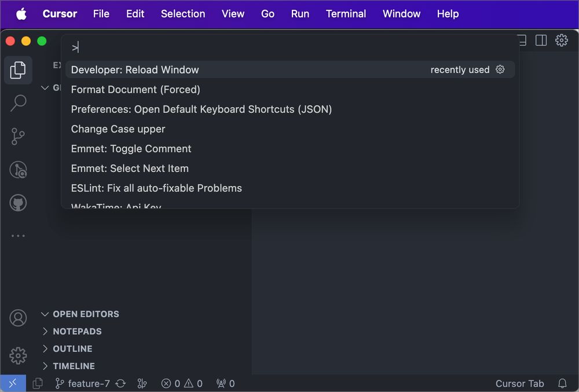Open the Accounts profile icon
The width and height of the screenshot is (579, 392).
pyautogui.click(x=18, y=318)
